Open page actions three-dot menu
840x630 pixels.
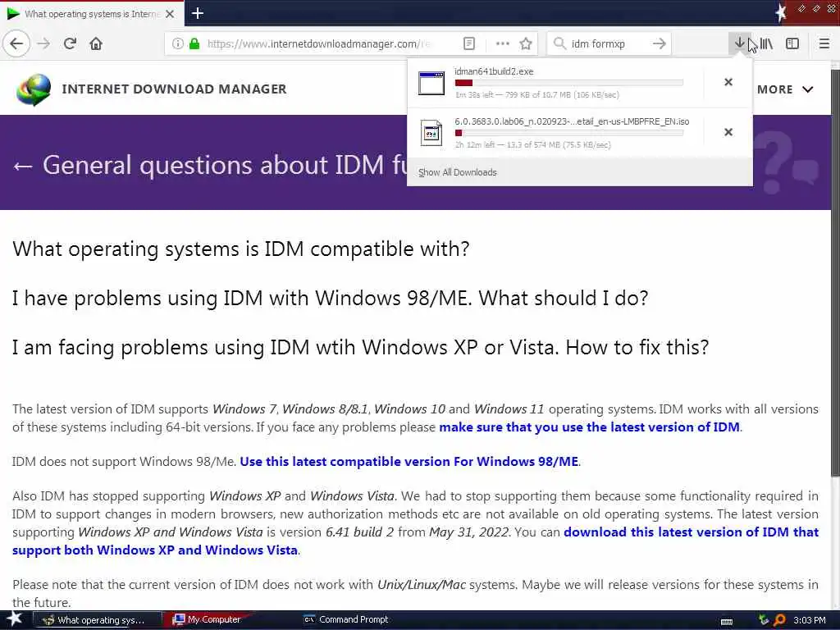[x=503, y=43]
